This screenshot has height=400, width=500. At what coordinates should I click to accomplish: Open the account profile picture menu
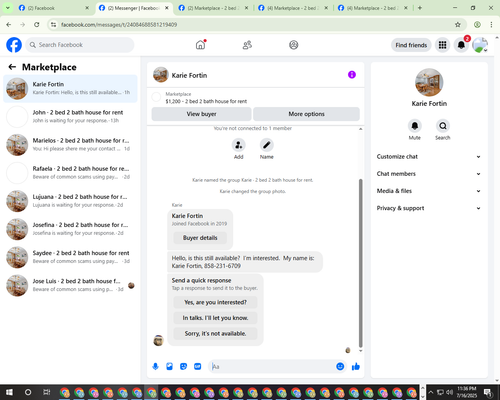point(480,45)
